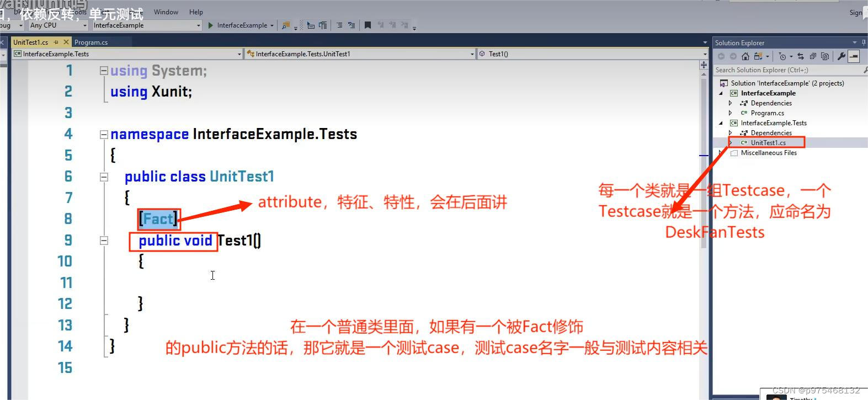Open the Window menu
Viewport: 868px width, 400px height.
(166, 12)
